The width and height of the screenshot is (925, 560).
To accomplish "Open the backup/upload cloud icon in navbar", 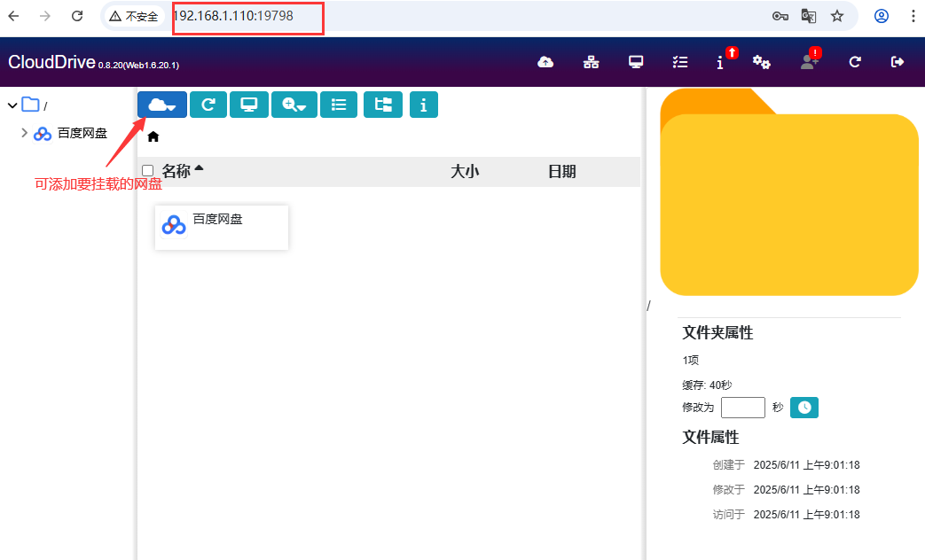I will point(545,62).
